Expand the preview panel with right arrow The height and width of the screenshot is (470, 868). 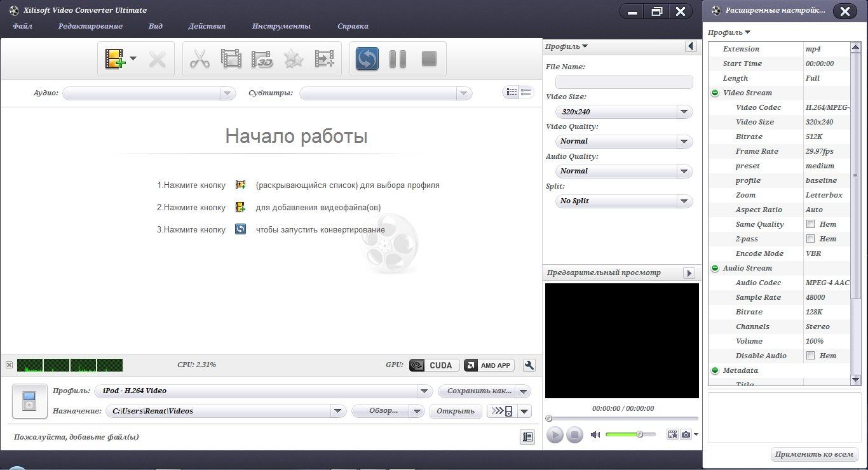point(689,272)
